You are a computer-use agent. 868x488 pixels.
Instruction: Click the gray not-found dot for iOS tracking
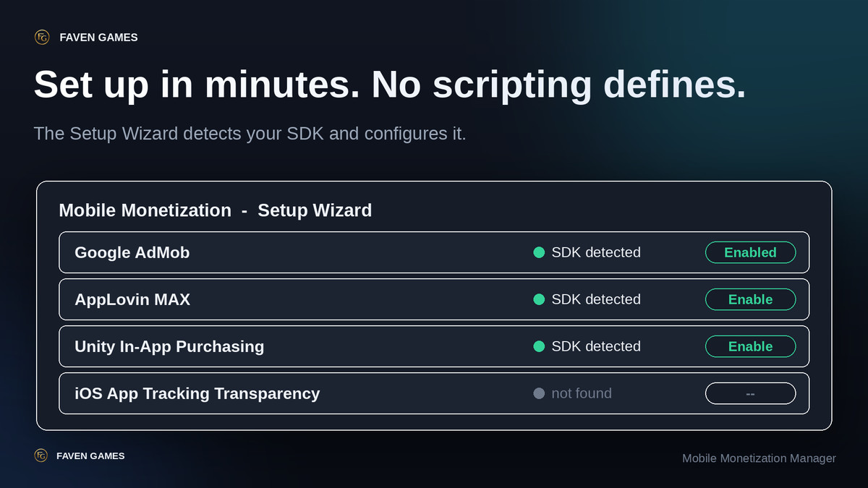pyautogui.click(x=539, y=393)
